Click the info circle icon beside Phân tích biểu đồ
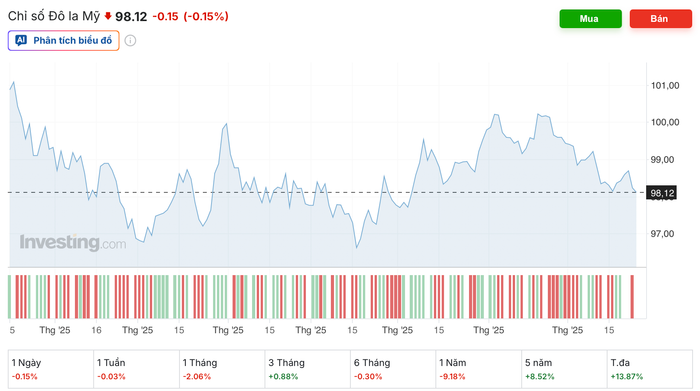 130,41
